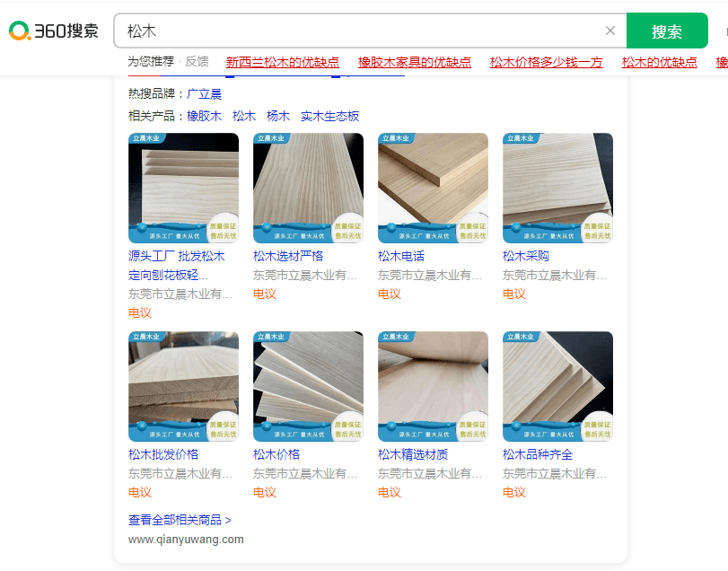
Task: Open thumbnail above 松木批发价格
Action: 183,386
